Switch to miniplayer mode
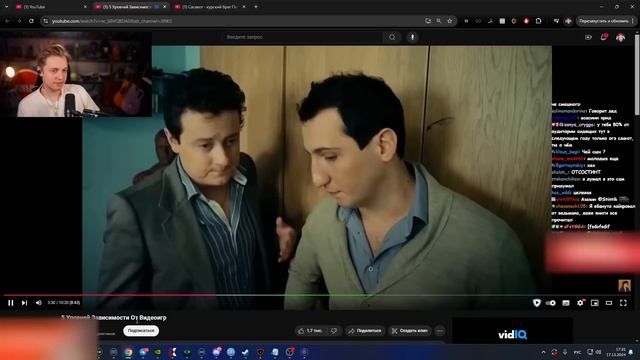Viewport: 640px width, 360px height. point(595,303)
